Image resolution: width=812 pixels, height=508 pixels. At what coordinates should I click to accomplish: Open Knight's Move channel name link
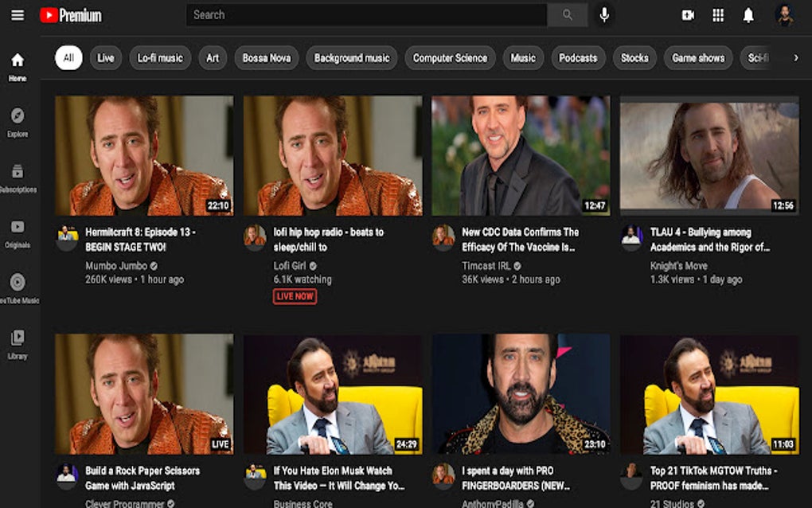pos(678,266)
